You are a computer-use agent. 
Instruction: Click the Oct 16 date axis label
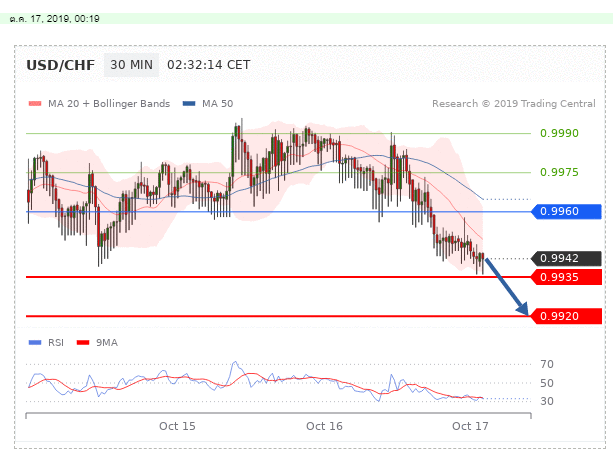324,426
